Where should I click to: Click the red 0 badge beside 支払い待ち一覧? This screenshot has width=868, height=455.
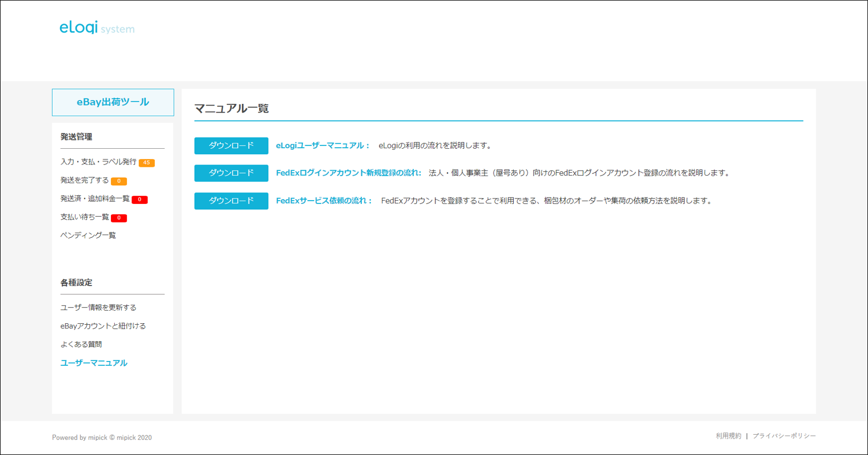pyautogui.click(x=119, y=218)
